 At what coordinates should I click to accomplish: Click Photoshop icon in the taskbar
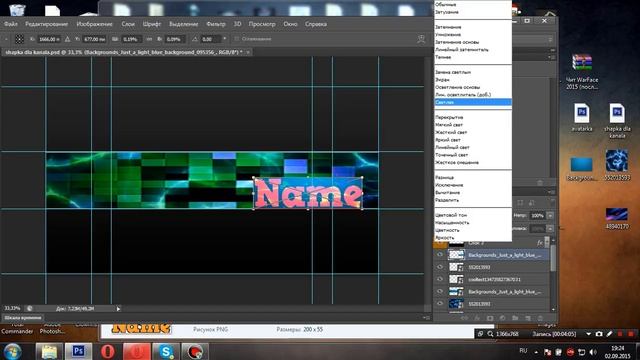[79, 351]
